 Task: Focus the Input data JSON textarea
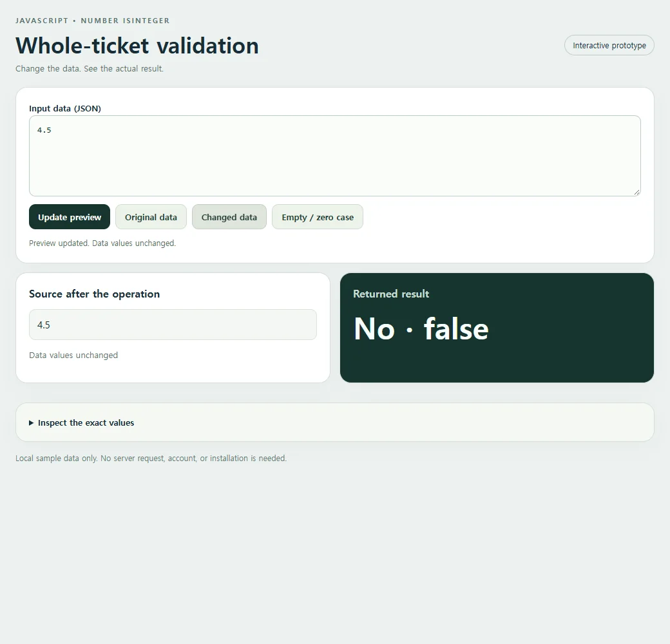pyautogui.click(x=335, y=156)
